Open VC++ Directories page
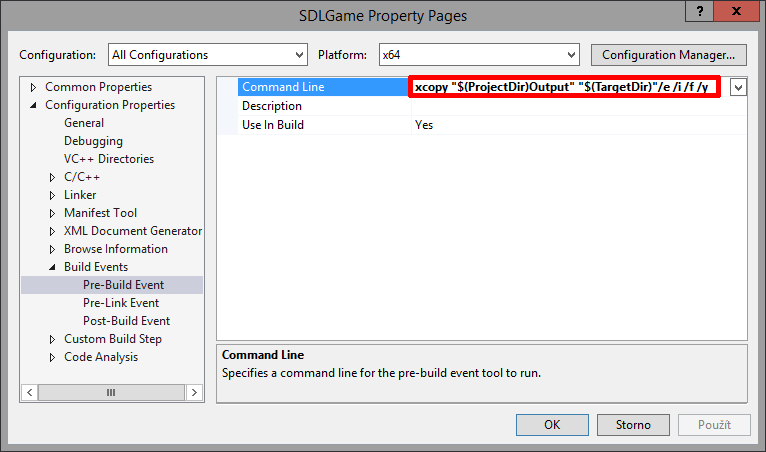Screen dimensions: 766x452 tap(108, 159)
